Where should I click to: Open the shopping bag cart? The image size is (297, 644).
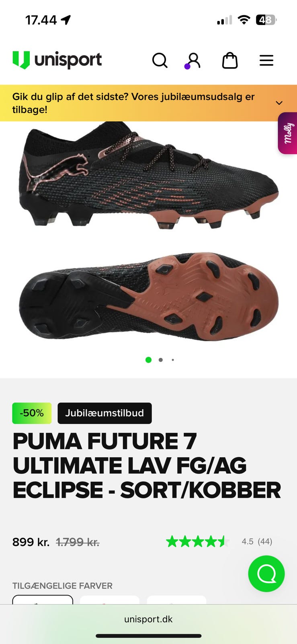(x=230, y=61)
